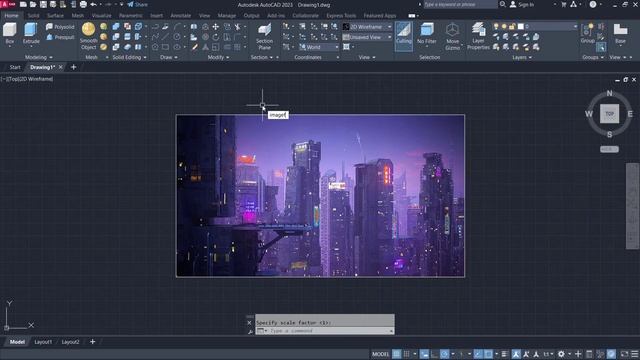Click the TOP face of the ViewCube
The height and width of the screenshot is (360, 640).
click(x=609, y=114)
